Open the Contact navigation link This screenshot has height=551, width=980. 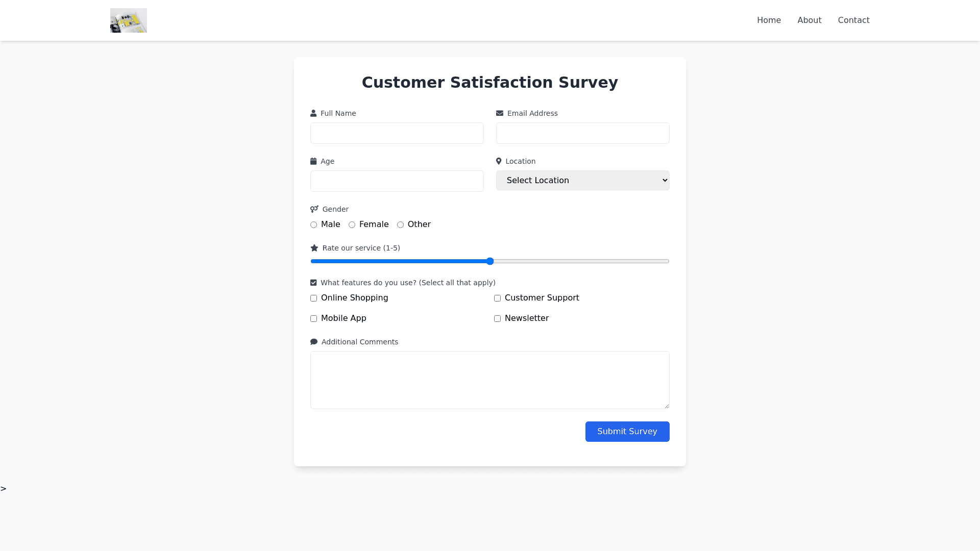click(x=853, y=20)
